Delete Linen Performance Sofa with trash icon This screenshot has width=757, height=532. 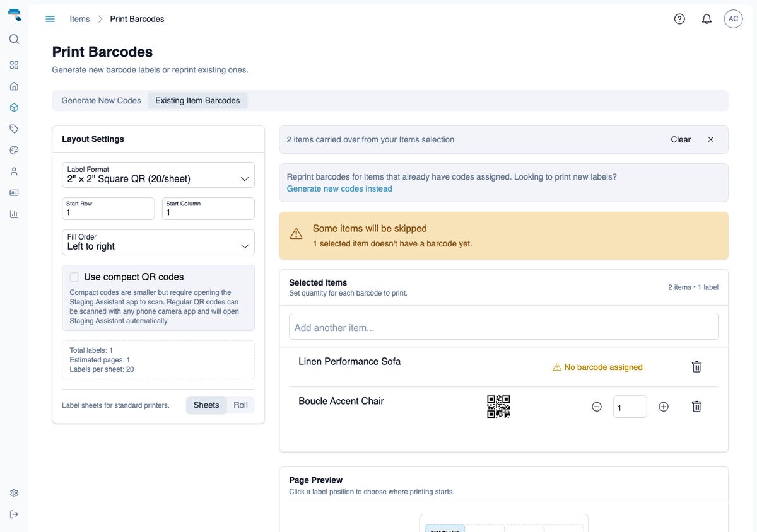click(x=696, y=366)
